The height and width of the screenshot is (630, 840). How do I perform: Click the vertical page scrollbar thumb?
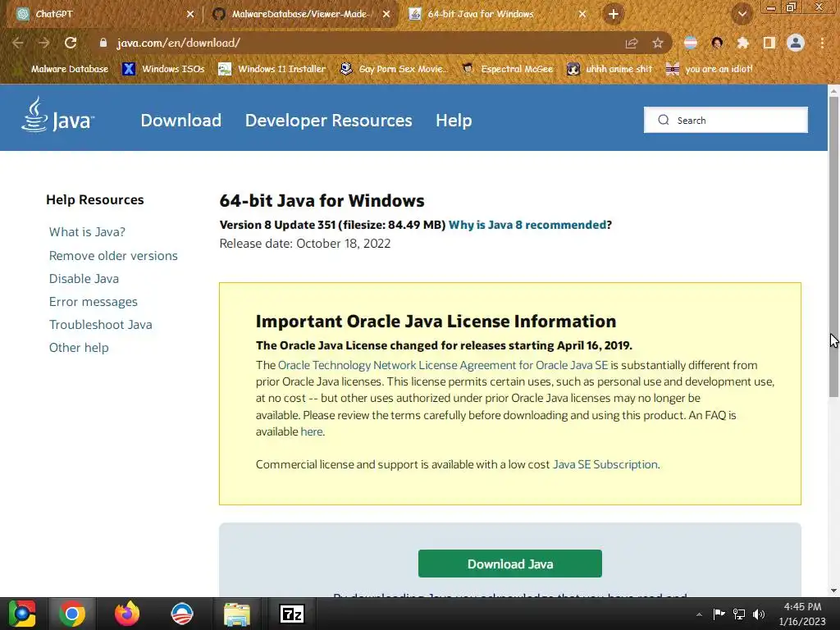point(833,246)
